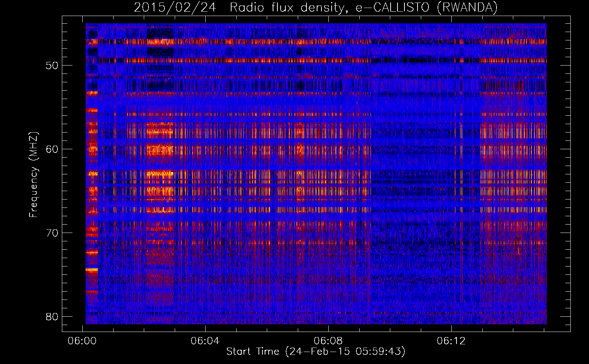Image resolution: width=589 pixels, height=364 pixels.
Task: Click the 'Start Time (24-Feb-15 05:59:43)' label
Action: 316,352
